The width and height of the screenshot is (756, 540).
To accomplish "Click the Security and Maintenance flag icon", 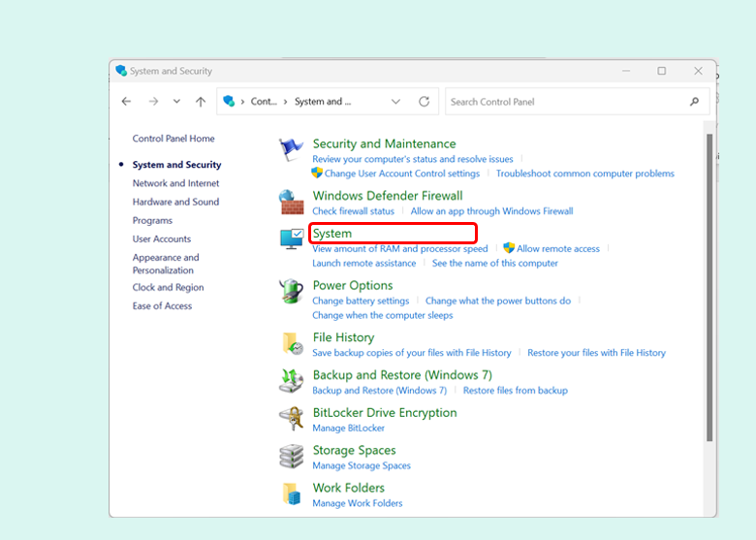I will pyautogui.click(x=291, y=149).
